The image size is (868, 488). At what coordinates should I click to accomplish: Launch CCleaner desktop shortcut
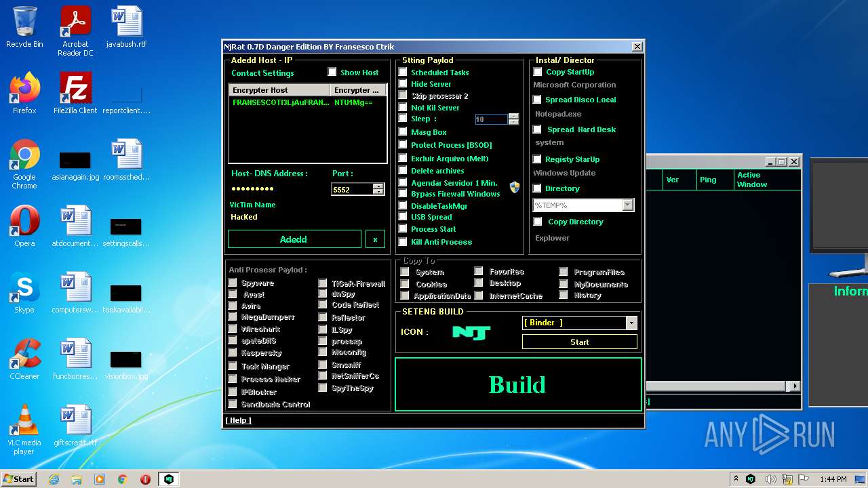point(24,359)
